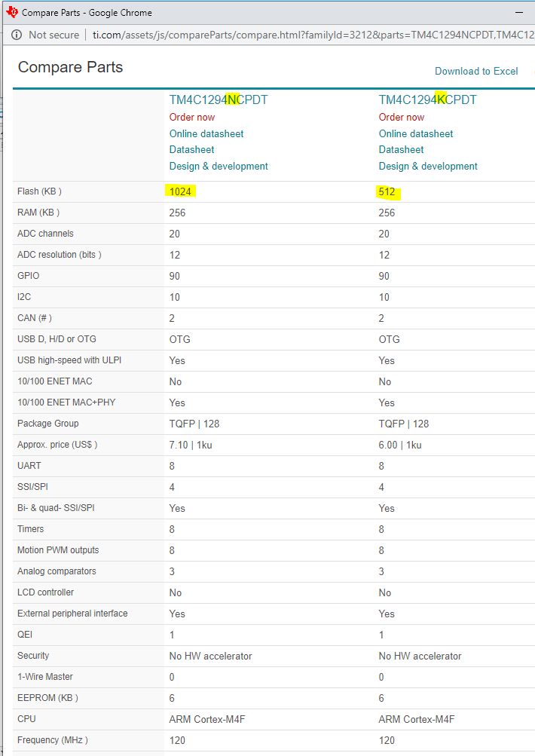This screenshot has height=756, width=535.
Task: Click the highlighted 512 Flash value
Action: [387, 191]
